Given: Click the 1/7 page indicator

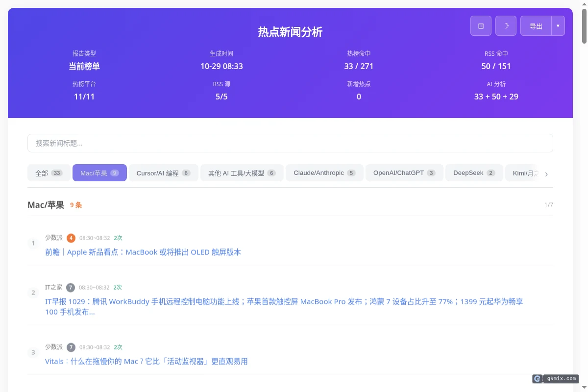Looking at the screenshot, I should (549, 205).
